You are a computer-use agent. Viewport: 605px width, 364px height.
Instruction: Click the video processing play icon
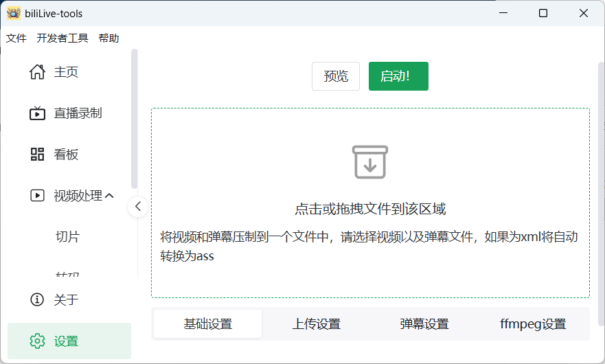tap(37, 196)
